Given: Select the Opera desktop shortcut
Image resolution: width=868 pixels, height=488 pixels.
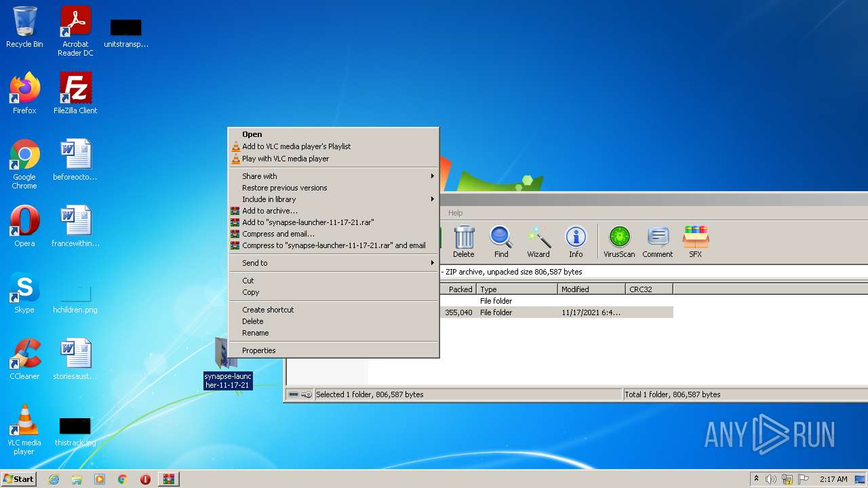Looking at the screenshot, I should pyautogui.click(x=24, y=226).
